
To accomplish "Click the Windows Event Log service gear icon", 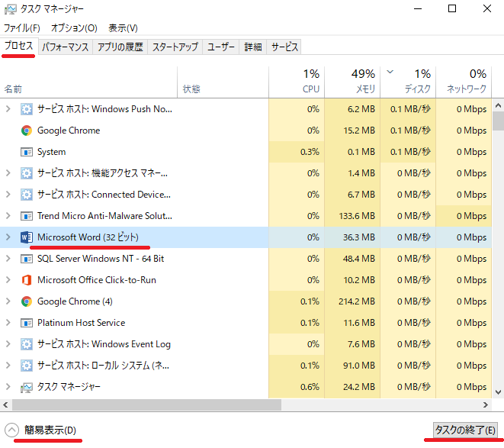I will [x=27, y=344].
